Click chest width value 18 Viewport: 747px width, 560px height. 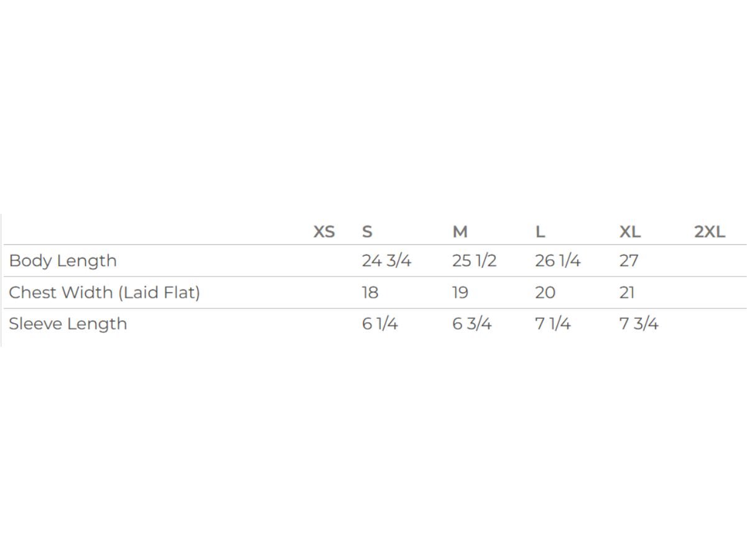tap(370, 292)
